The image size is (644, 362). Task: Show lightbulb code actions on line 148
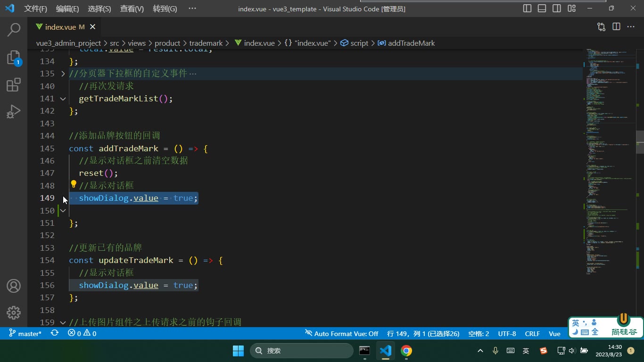pyautogui.click(x=74, y=184)
